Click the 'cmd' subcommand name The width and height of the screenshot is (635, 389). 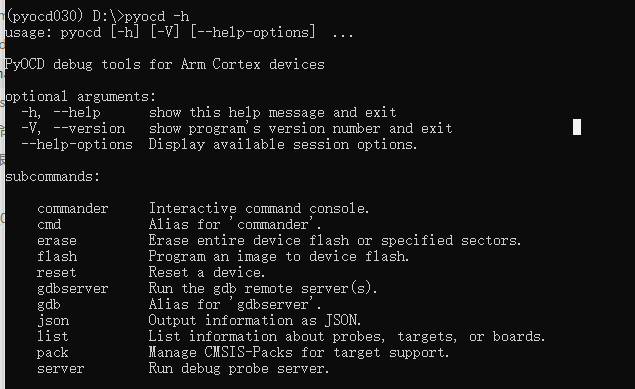(49, 225)
